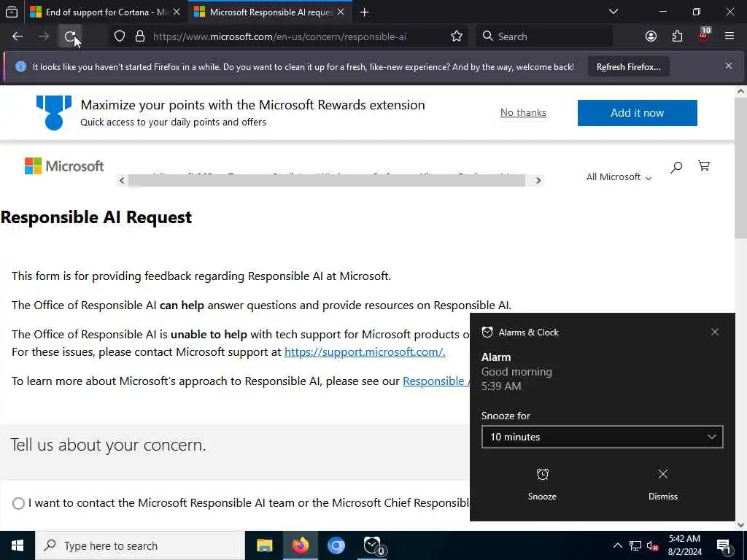
Task: Click the page scroll-up arrow
Action: tap(741, 91)
